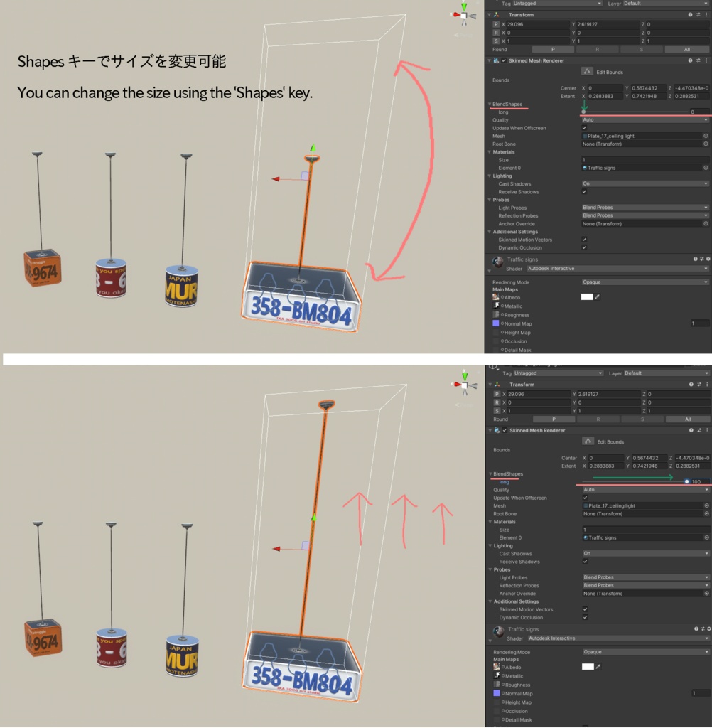
Task: Open the Layer Default dropdown in the upper inspector
Action: 666,4
